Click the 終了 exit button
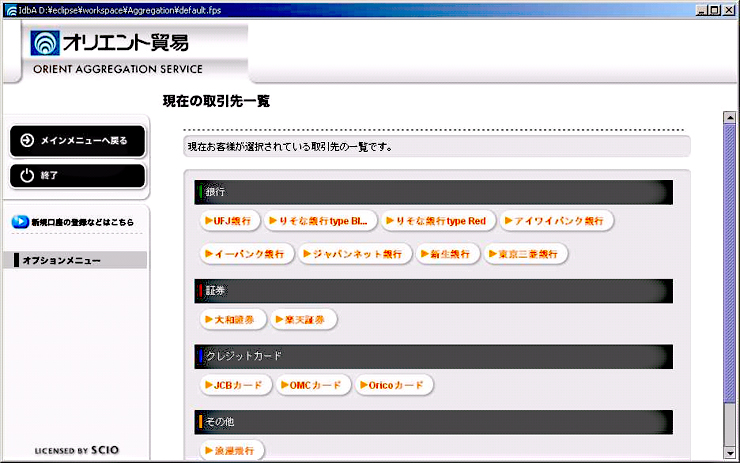This screenshot has width=740, height=463. click(77, 176)
